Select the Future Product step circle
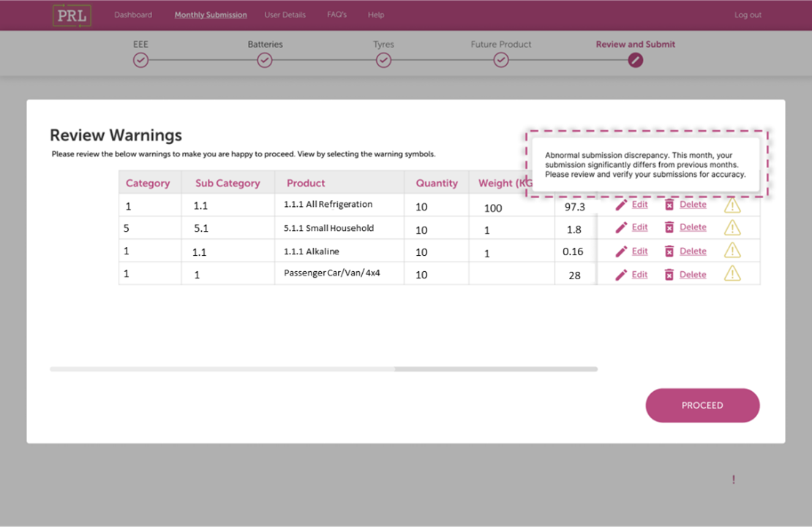The height and width of the screenshot is (527, 812). [x=501, y=61]
